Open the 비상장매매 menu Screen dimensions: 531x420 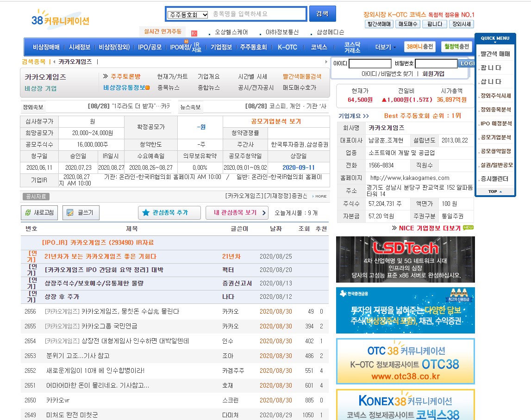[x=46, y=47]
